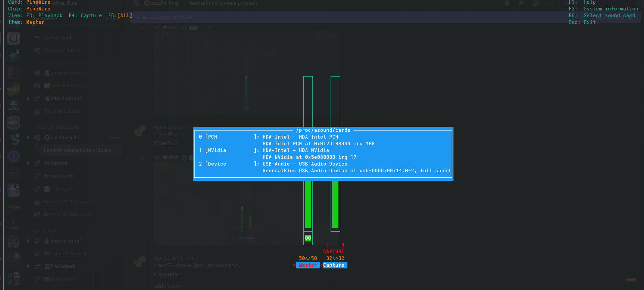Click the Chip: PipeWire label in alsamixer
The height and width of the screenshot is (290, 644).
point(29,9)
